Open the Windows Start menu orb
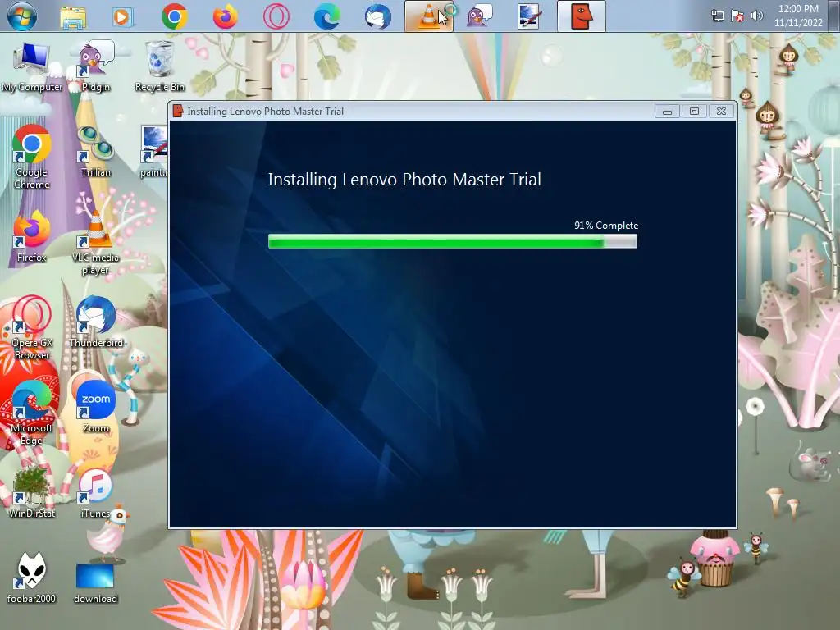Image resolution: width=840 pixels, height=630 pixels. [22, 16]
